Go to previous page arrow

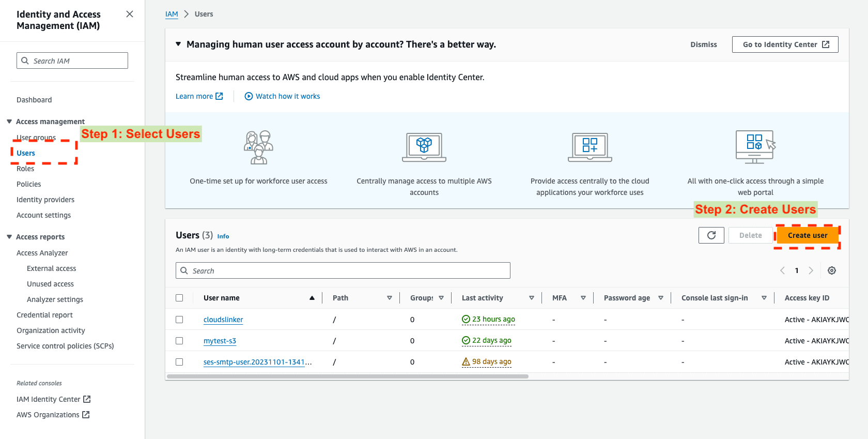[x=782, y=270]
